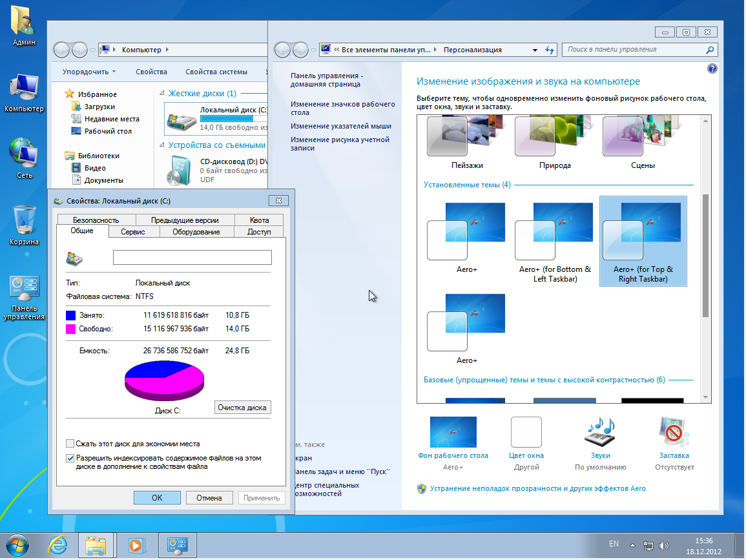Switch to the Предыдущие версии tab

pyautogui.click(x=185, y=220)
